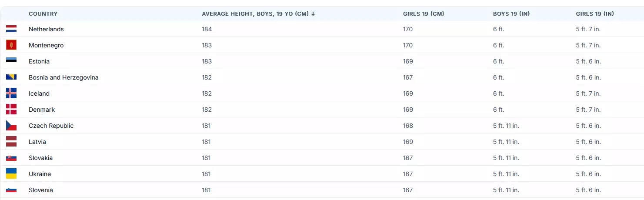
Task: Click the Czech Republic flag icon
Action: (11, 126)
